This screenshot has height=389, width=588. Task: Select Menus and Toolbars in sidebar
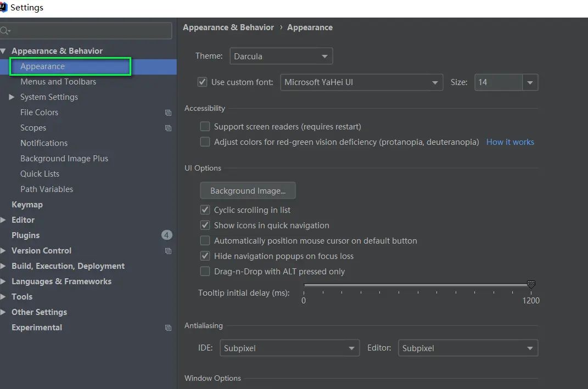point(58,82)
